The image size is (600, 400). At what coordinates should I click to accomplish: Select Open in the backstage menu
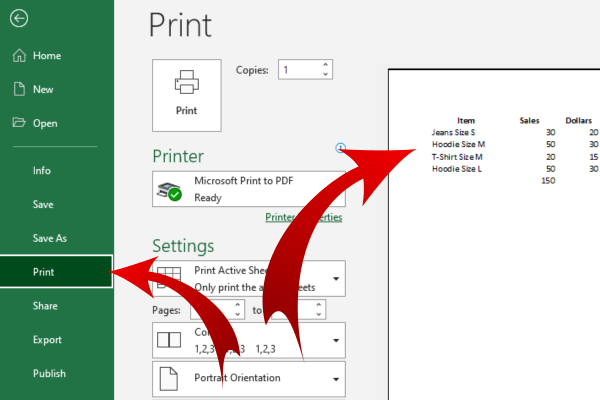click(45, 123)
